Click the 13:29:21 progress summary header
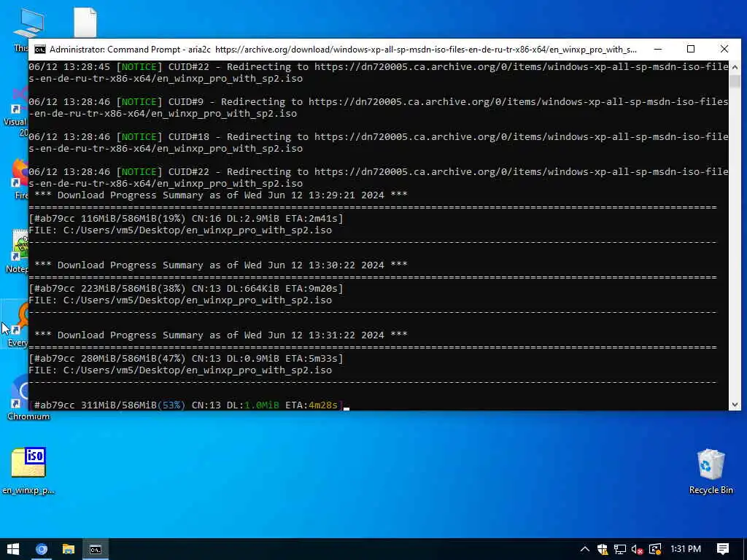The height and width of the screenshot is (560, 747). (221, 195)
